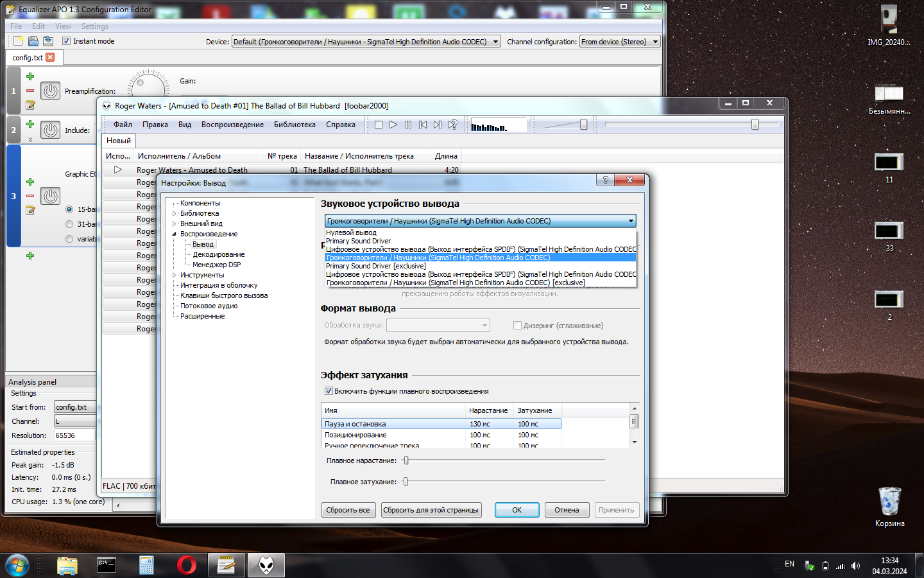Choose Primary Sound Driver [exclusive] from list
The height and width of the screenshot is (578, 924).
[375, 266]
